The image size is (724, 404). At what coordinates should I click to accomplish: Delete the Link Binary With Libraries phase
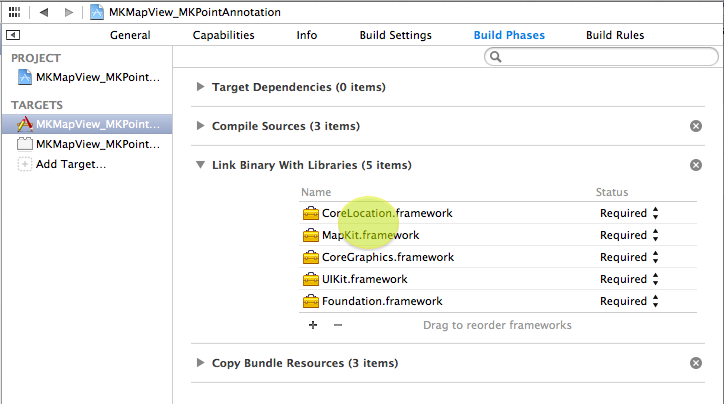(696, 165)
